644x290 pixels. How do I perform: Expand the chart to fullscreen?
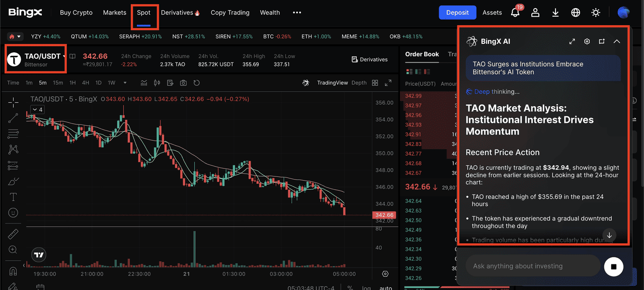click(388, 83)
